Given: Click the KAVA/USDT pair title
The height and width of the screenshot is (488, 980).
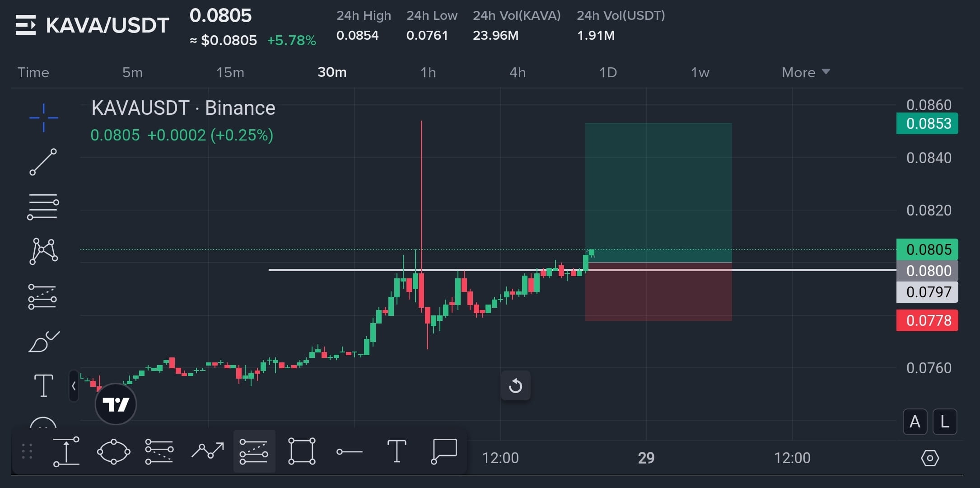Looking at the screenshot, I should [107, 25].
